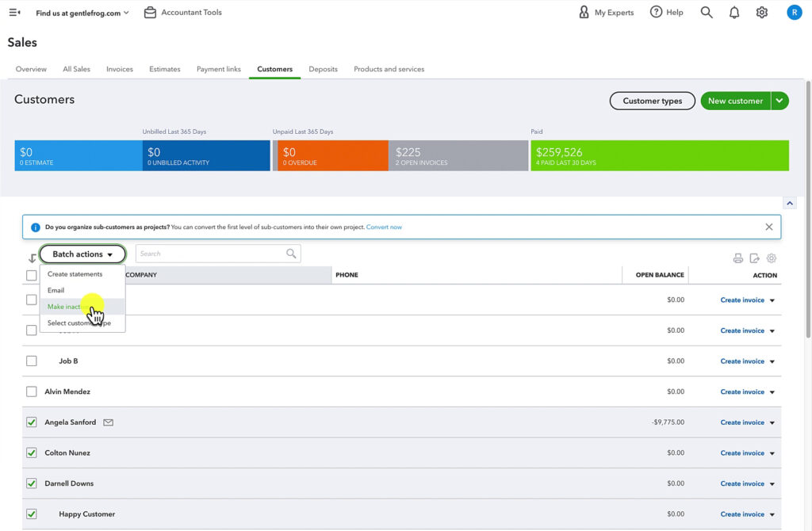The image size is (812, 531).
Task: Open the print customer list icon
Action: pyautogui.click(x=737, y=258)
